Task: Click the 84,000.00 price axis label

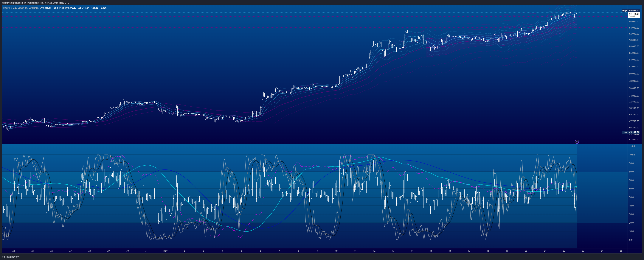Action: coord(634,60)
